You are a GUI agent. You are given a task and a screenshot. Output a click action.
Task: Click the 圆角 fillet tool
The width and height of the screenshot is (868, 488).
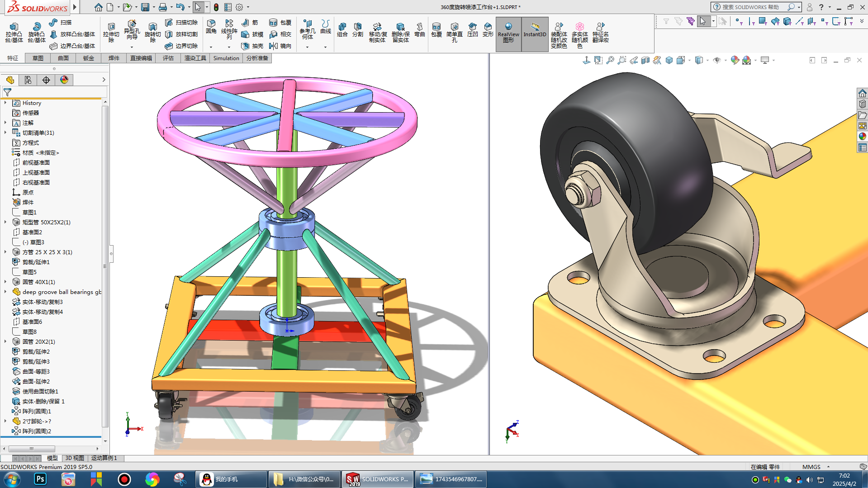pos(211,26)
